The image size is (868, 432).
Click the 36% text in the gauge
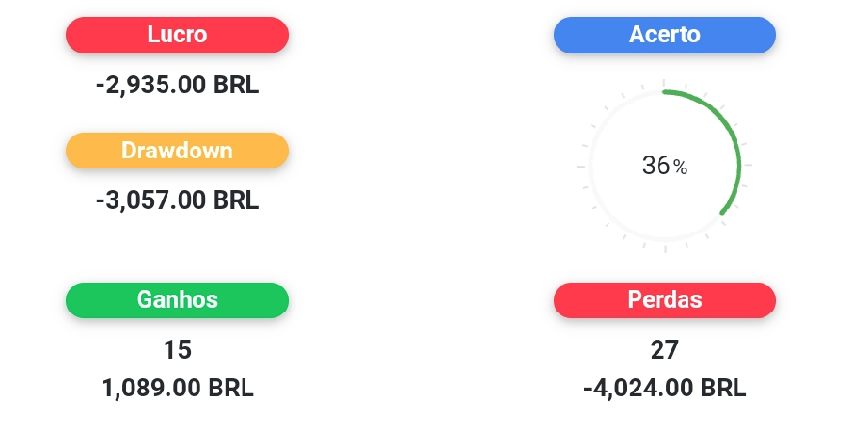point(664,166)
